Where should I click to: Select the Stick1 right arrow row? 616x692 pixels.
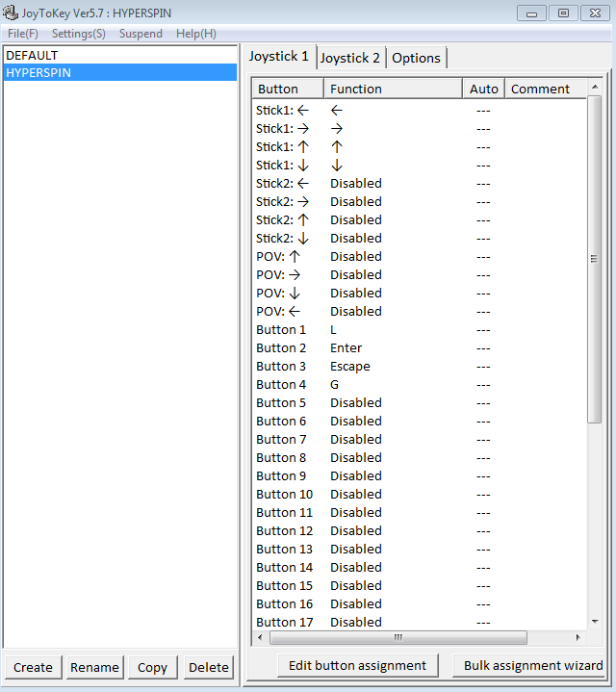[420, 128]
